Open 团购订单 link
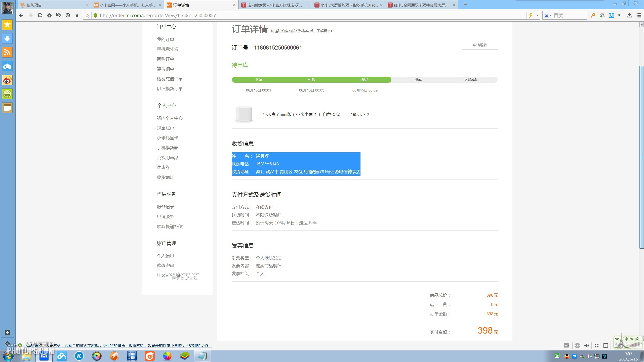This screenshot has width=644, height=362. point(165,59)
